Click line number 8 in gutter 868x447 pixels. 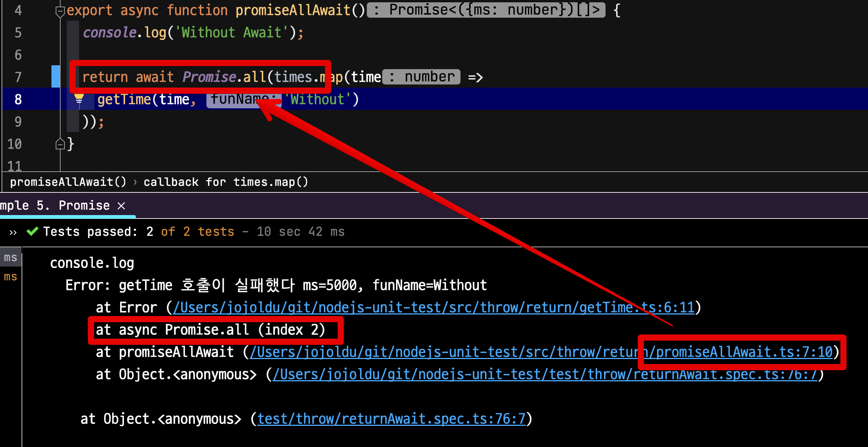(x=18, y=99)
